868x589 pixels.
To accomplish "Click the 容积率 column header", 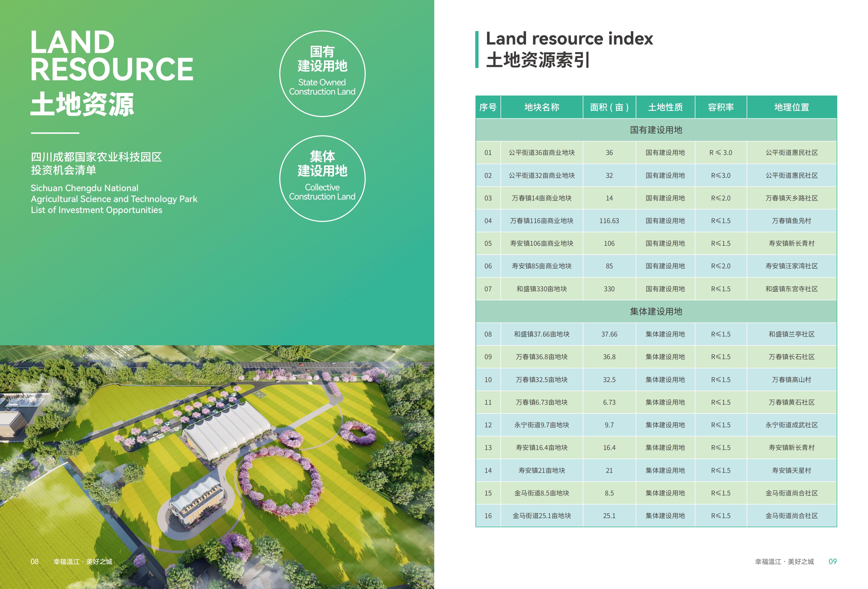I will [x=721, y=107].
